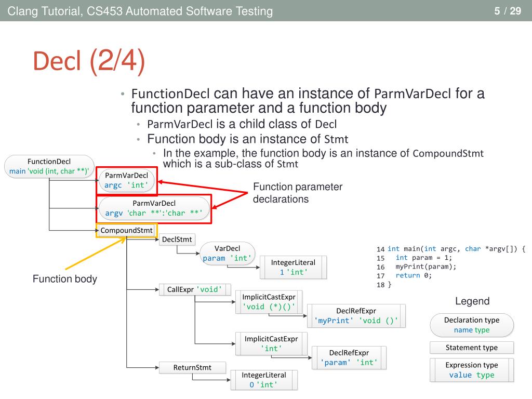Click the bullet 'FunctionDecl can have an instance of ParmVarDecl'
The height and width of the screenshot is (399, 532).
pyautogui.click(x=308, y=101)
